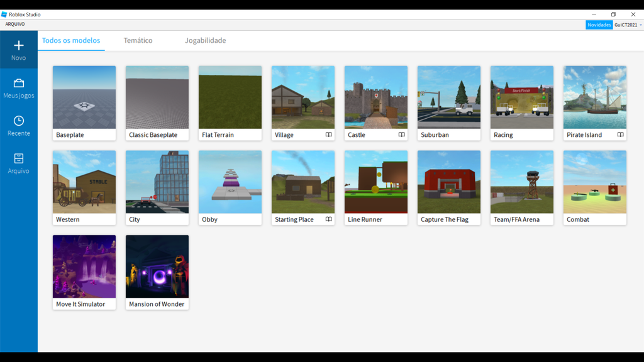Click the "Combat" label text
The image size is (644, 362).
577,219
